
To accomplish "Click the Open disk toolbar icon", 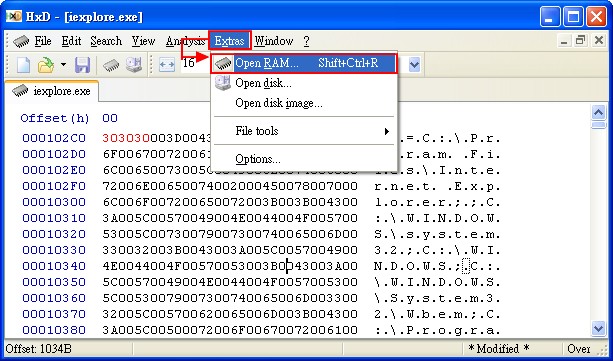I will pos(134,65).
